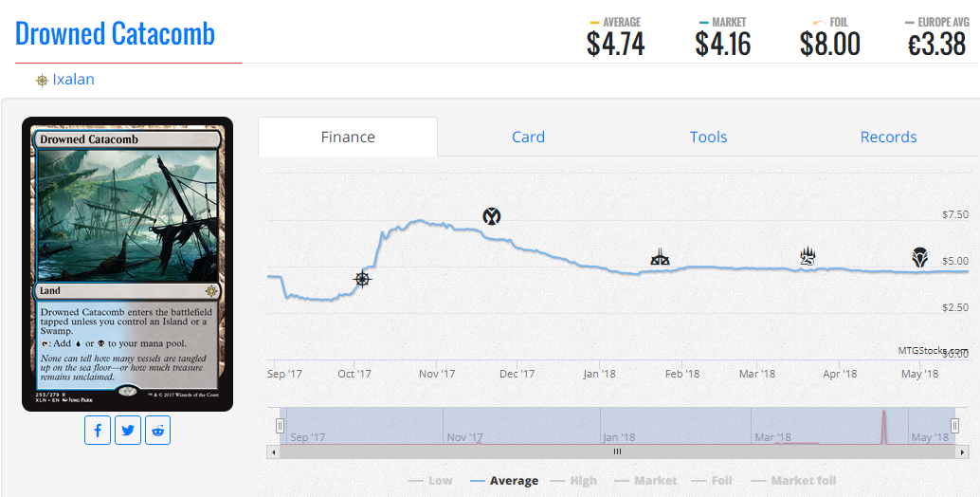Click the €3.38 Europe average price

pyautogui.click(x=936, y=45)
